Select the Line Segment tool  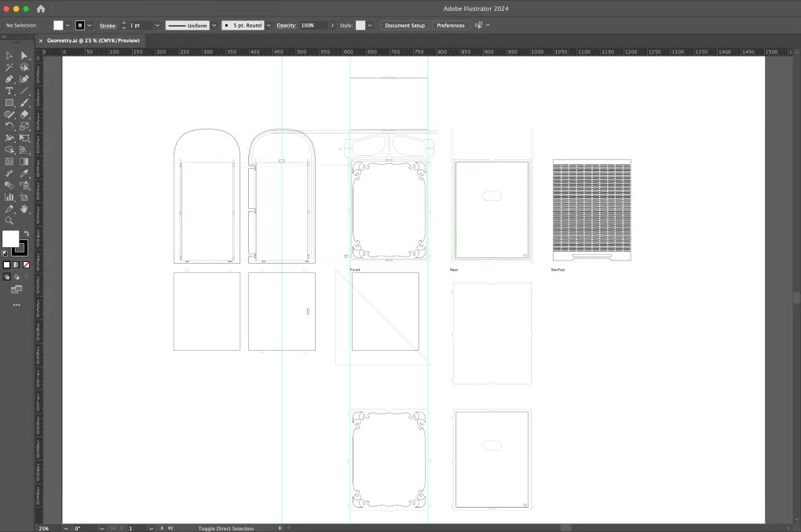tap(24, 90)
